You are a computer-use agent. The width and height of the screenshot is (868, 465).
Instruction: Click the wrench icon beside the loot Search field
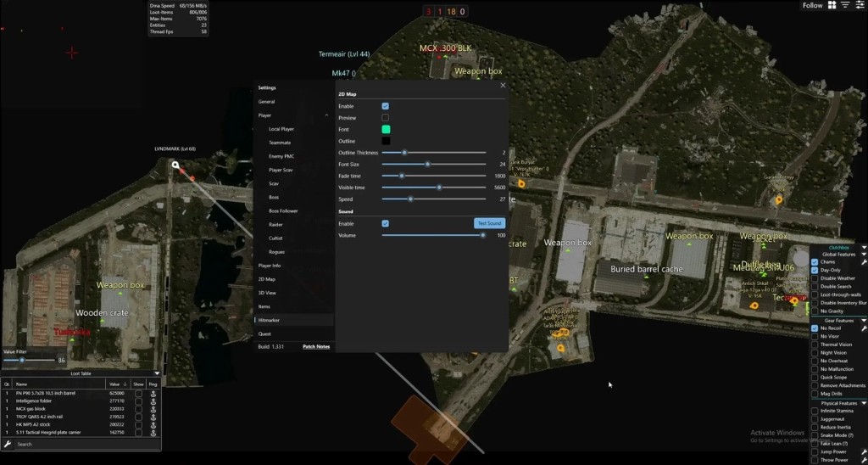point(8,444)
